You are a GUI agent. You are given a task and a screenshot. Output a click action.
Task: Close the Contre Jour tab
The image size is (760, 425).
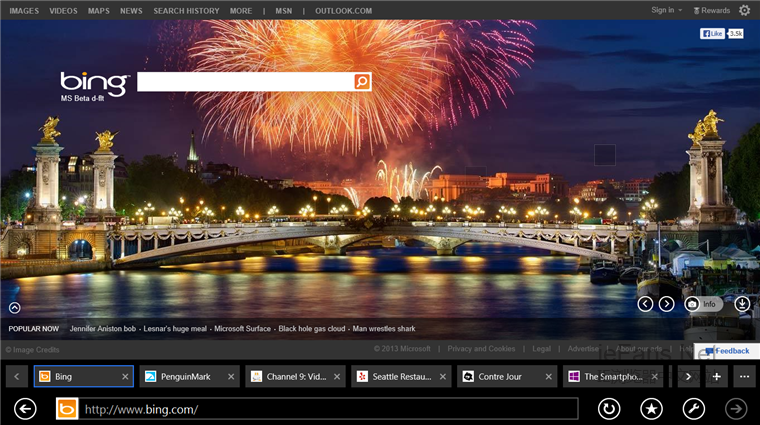pos(548,377)
